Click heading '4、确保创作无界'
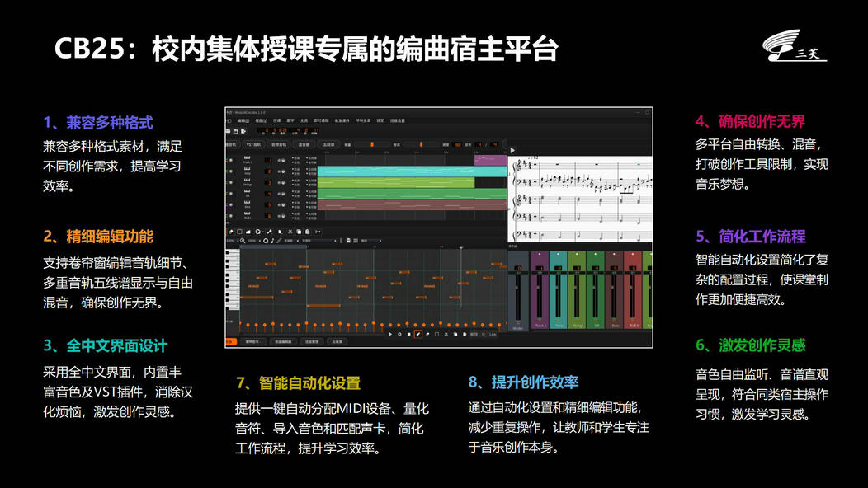Viewport: 868px width, 488px height. click(x=750, y=121)
